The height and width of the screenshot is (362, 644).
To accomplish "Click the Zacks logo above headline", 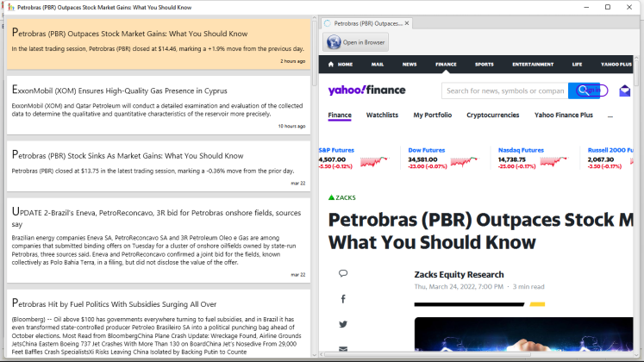I will [342, 197].
